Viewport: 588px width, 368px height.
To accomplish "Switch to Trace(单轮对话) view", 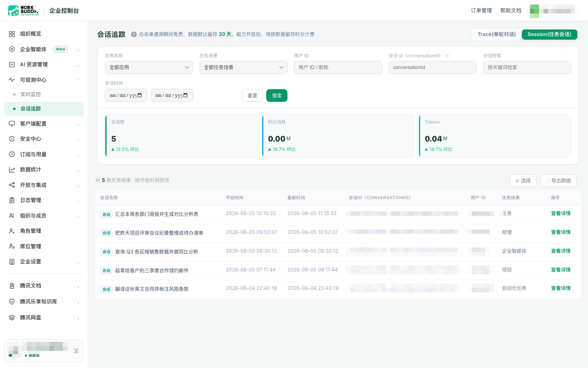I will click(497, 34).
